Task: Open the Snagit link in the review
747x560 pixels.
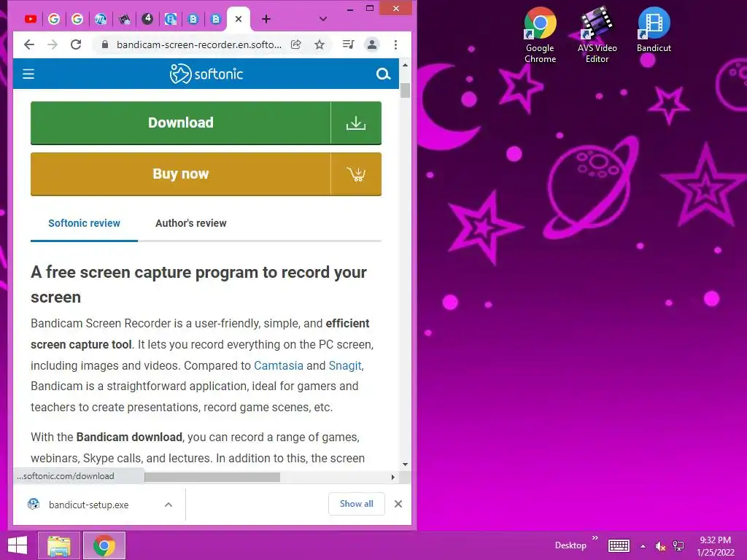Action: pyautogui.click(x=345, y=365)
